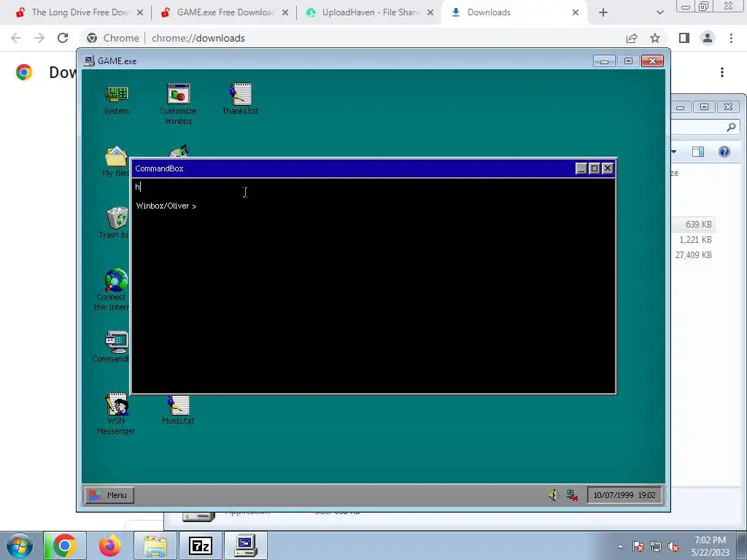The width and height of the screenshot is (747, 560).
Task: Show hidden system tray icons arrow
Action: pos(620,546)
